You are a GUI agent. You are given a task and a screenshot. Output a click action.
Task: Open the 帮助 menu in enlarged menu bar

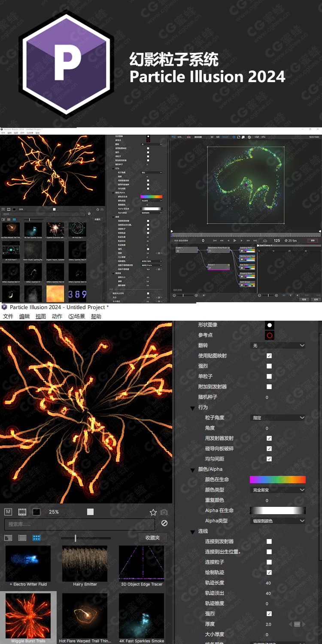tap(96, 316)
